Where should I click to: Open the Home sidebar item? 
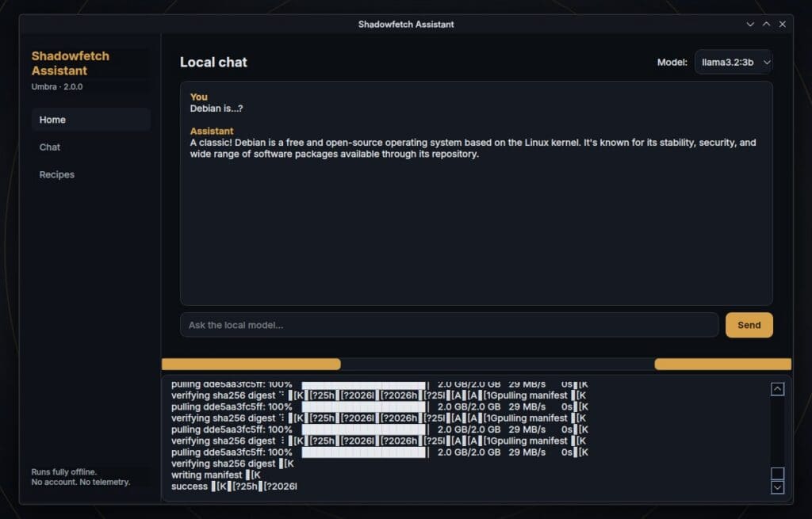tap(90, 120)
